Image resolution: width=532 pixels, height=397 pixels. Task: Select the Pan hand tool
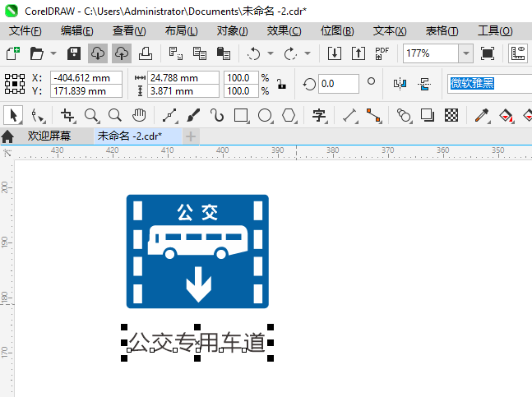139,116
